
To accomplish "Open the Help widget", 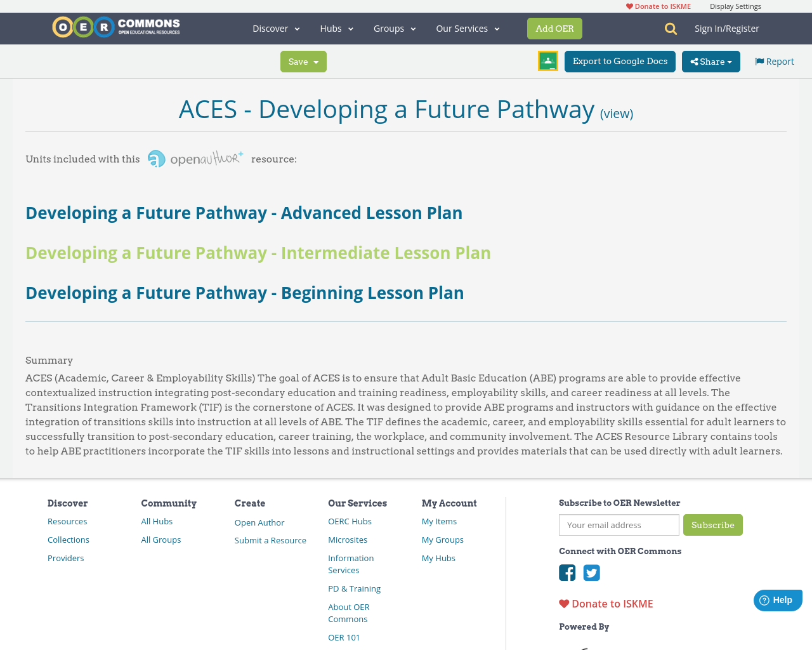I will (x=777, y=599).
